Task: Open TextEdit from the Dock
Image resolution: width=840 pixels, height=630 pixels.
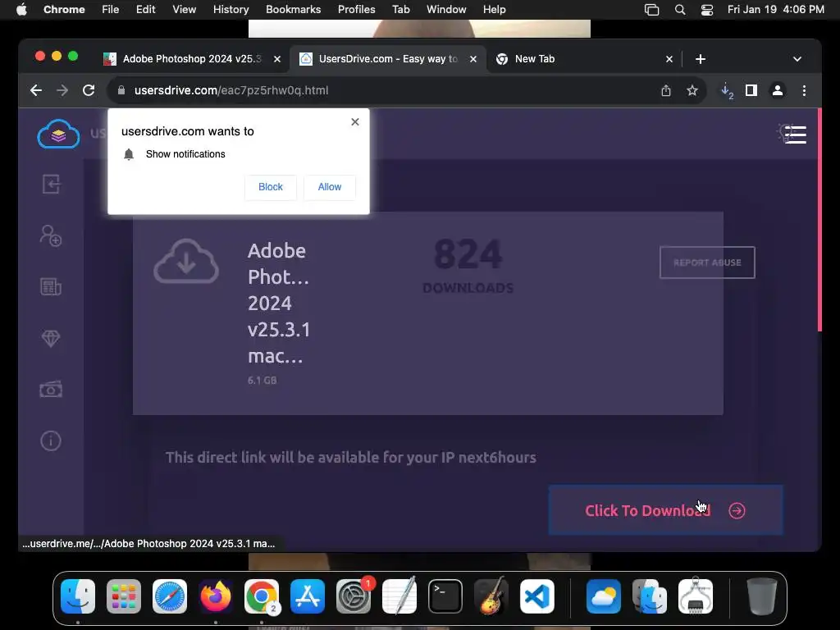Action: click(x=399, y=596)
